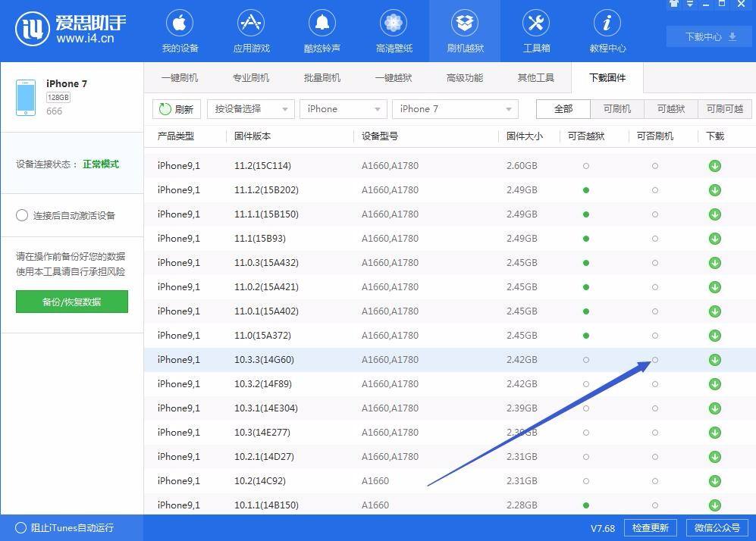
Task: Open 我的设备 (My Device) section
Action: pos(180,31)
